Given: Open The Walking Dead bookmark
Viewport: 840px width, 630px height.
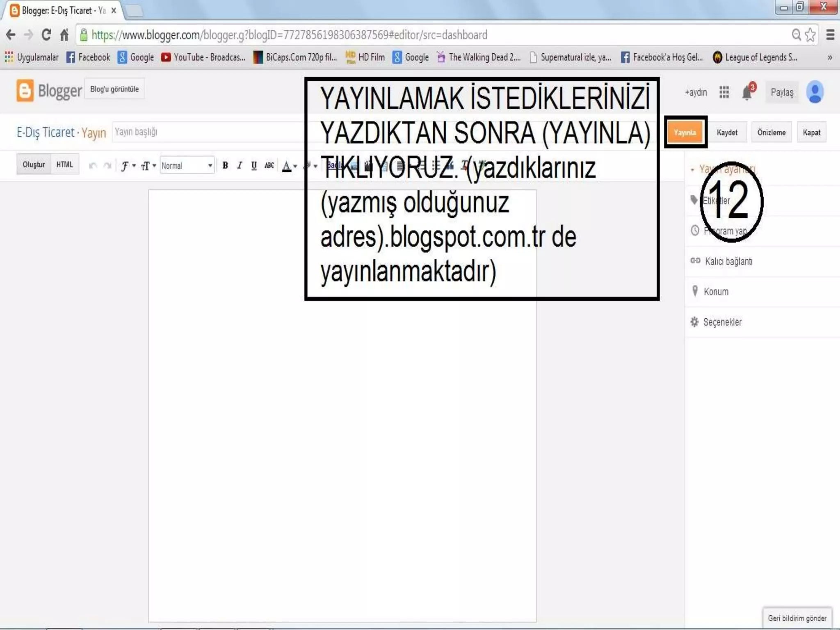Looking at the screenshot, I should point(479,57).
